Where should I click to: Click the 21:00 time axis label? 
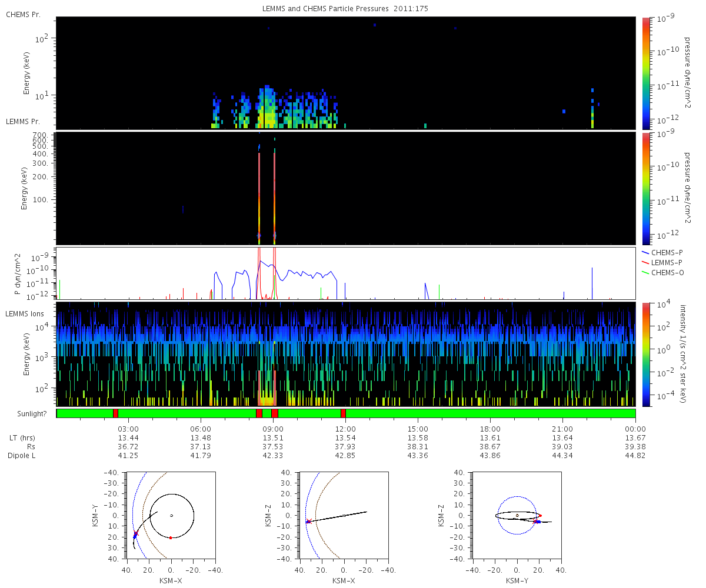point(563,429)
